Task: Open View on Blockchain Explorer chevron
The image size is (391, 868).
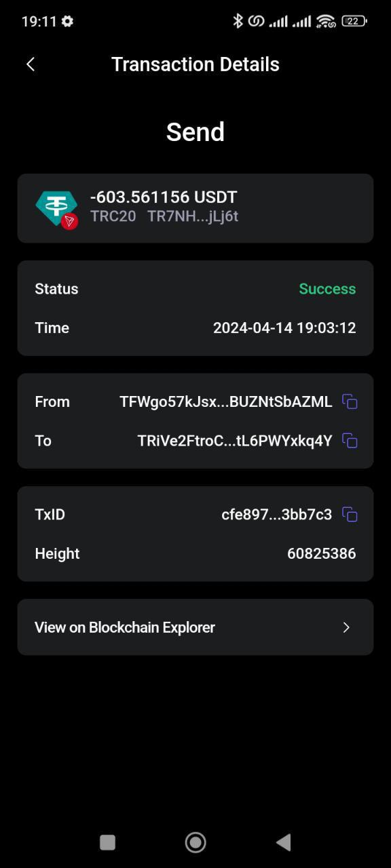Action: 346,627
